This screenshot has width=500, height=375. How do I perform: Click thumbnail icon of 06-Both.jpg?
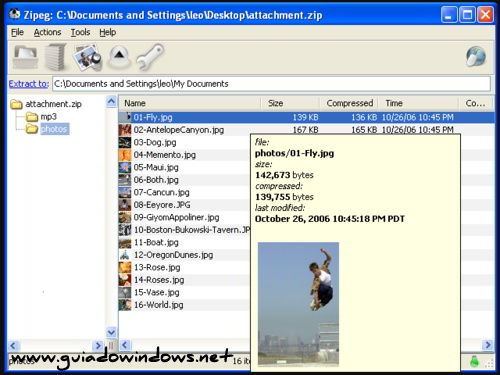tap(125, 180)
